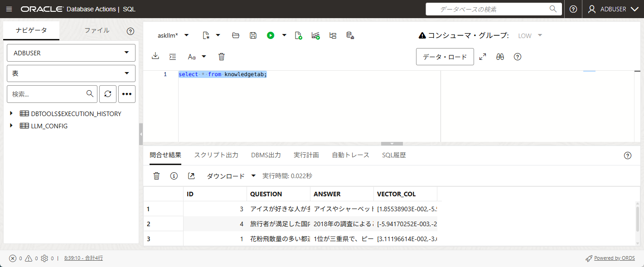Switch to the ファイル tab
644x267 pixels.
point(97,30)
